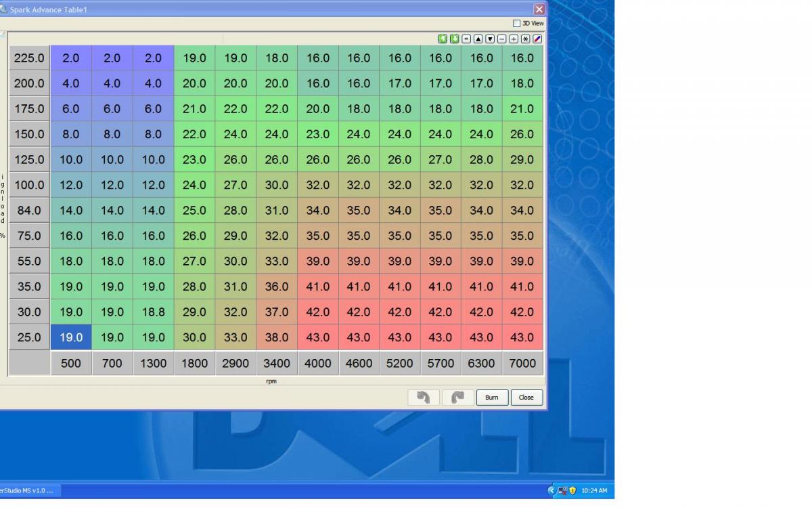Select the 1300 rpm column header
Screen dimensions: 812x508
pyautogui.click(x=154, y=363)
